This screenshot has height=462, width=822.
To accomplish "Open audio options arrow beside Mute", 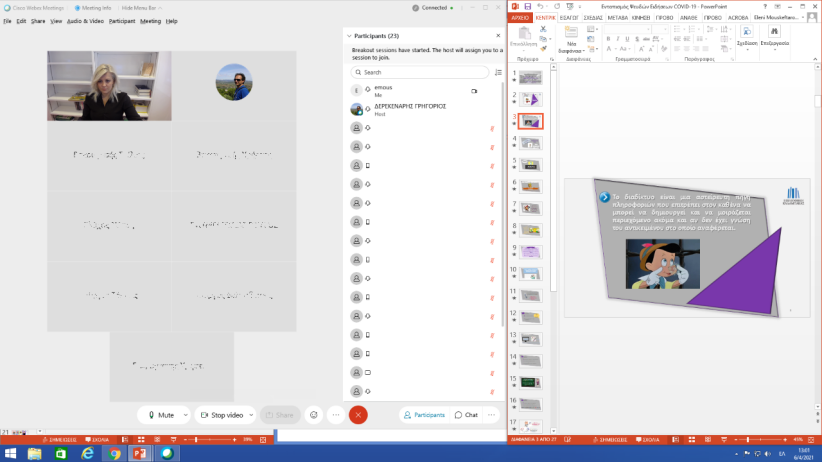I will coord(186,415).
